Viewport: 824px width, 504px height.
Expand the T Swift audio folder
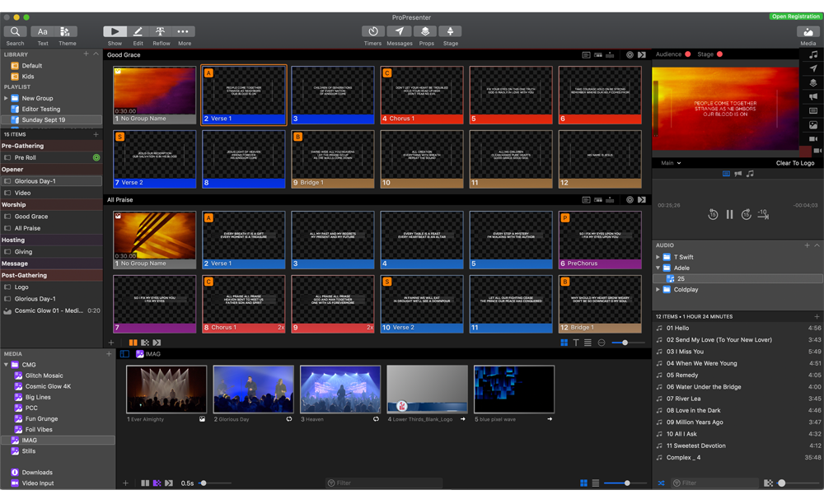(x=658, y=257)
